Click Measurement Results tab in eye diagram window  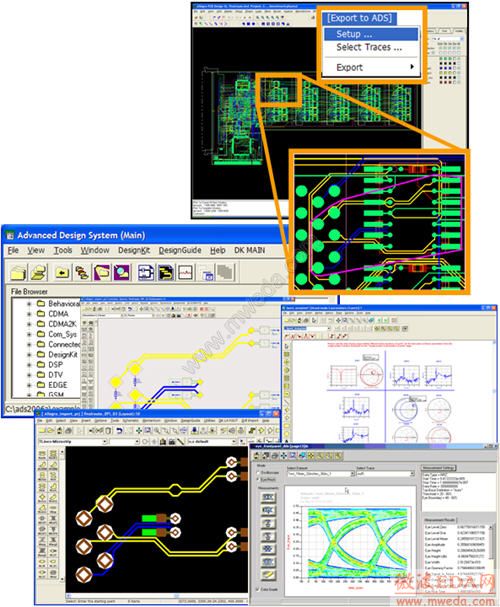click(x=440, y=520)
